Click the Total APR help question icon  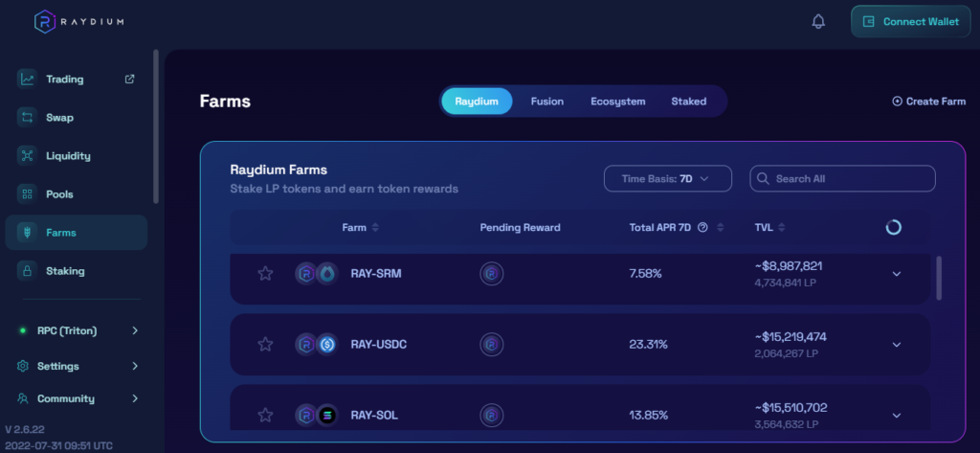coord(702,228)
